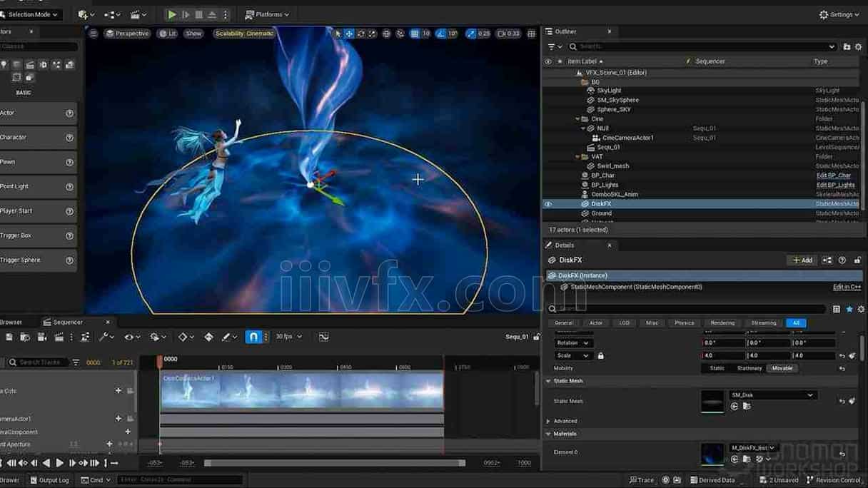
Task: Click the Details property matrix table icon
Action: pos(837,309)
